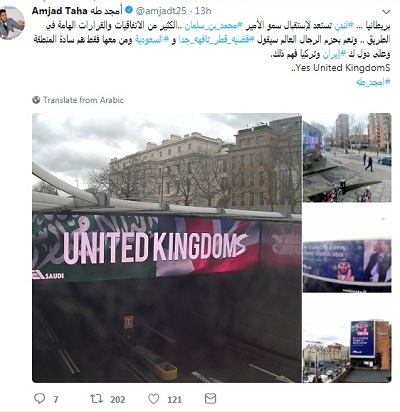Open Amjad Taha's profile avatar
This screenshot has width=400, height=412.
12,23
